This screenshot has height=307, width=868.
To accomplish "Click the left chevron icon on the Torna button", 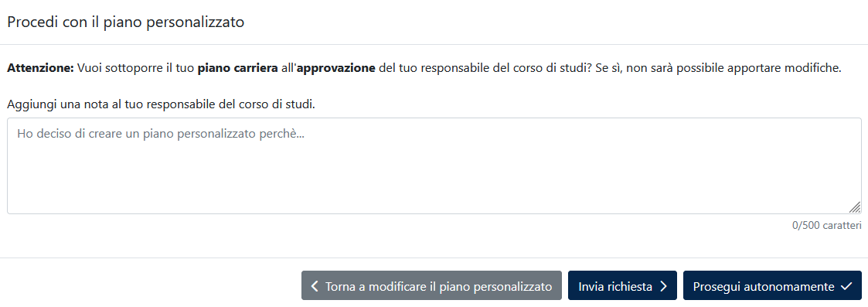I will point(315,286).
